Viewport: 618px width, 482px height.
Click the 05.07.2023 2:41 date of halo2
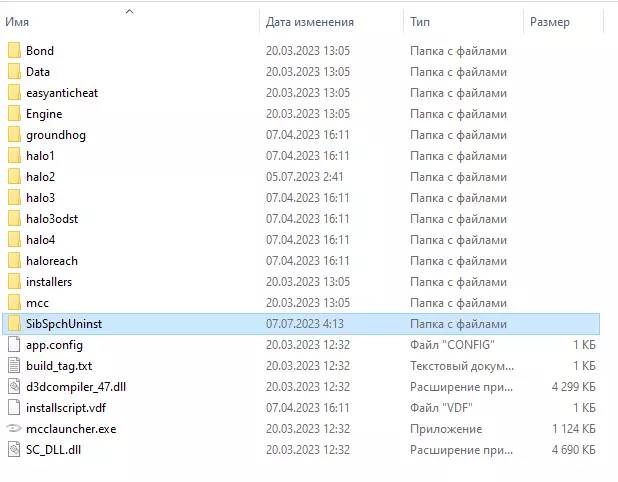pos(304,177)
